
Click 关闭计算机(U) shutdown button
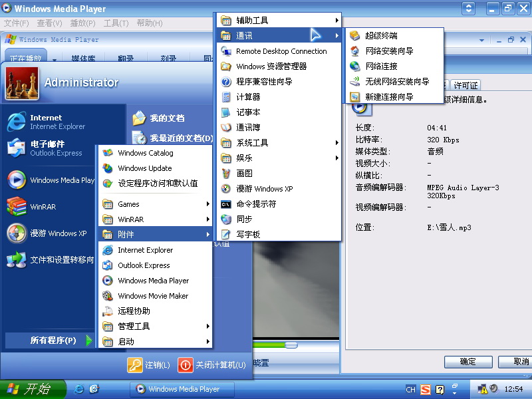tap(211, 365)
